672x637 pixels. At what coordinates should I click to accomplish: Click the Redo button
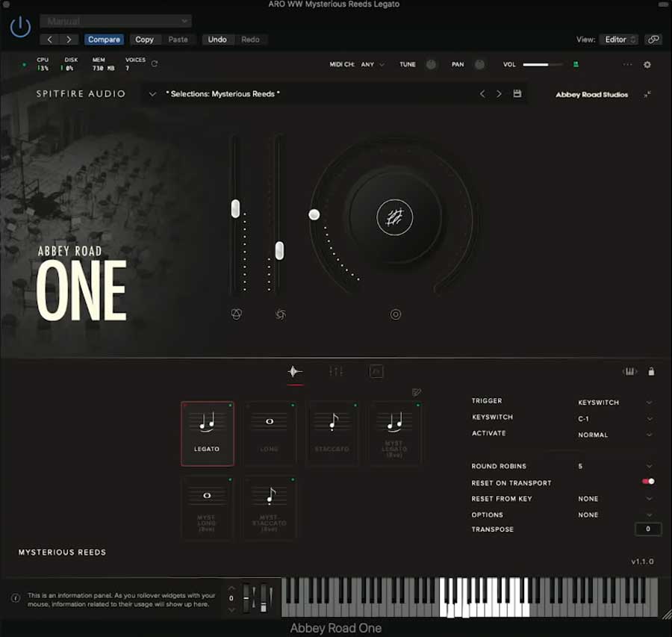click(250, 40)
